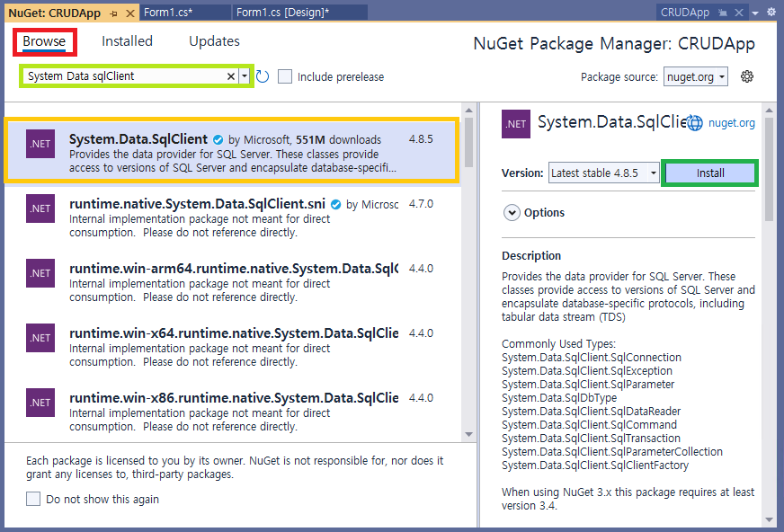Open the nuget.org link

(x=732, y=123)
